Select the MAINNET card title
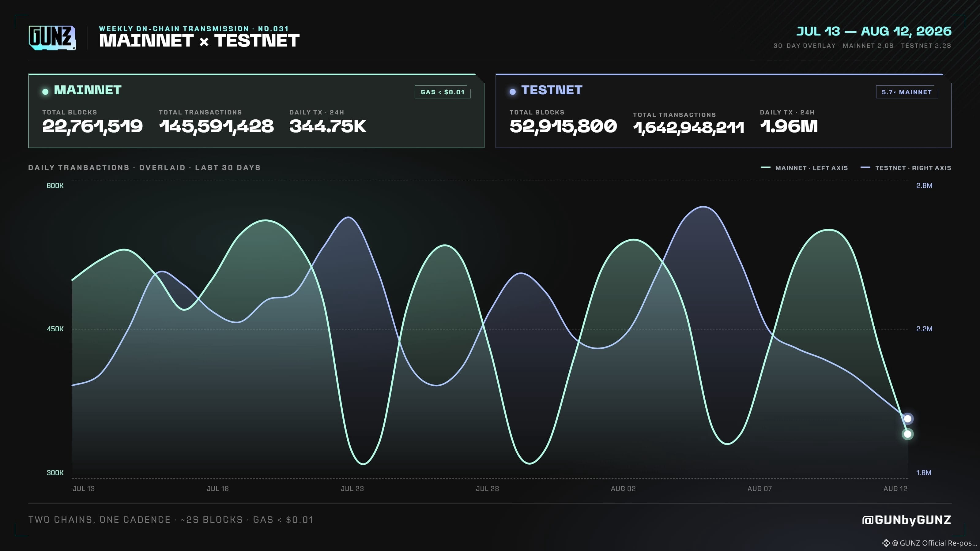 (88, 90)
